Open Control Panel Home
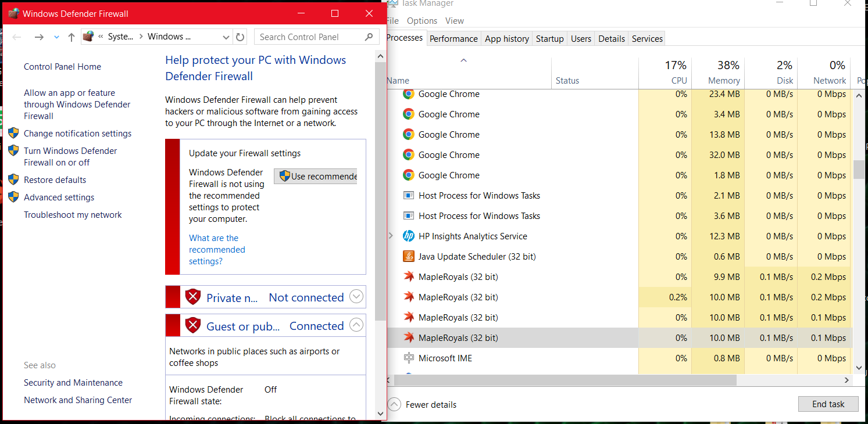 [x=62, y=67]
